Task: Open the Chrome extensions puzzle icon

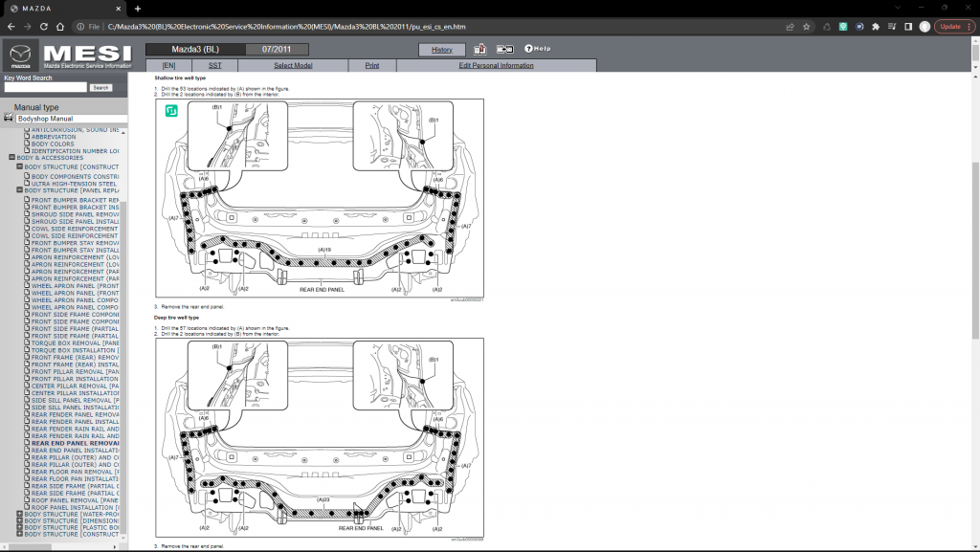Action: tap(876, 27)
